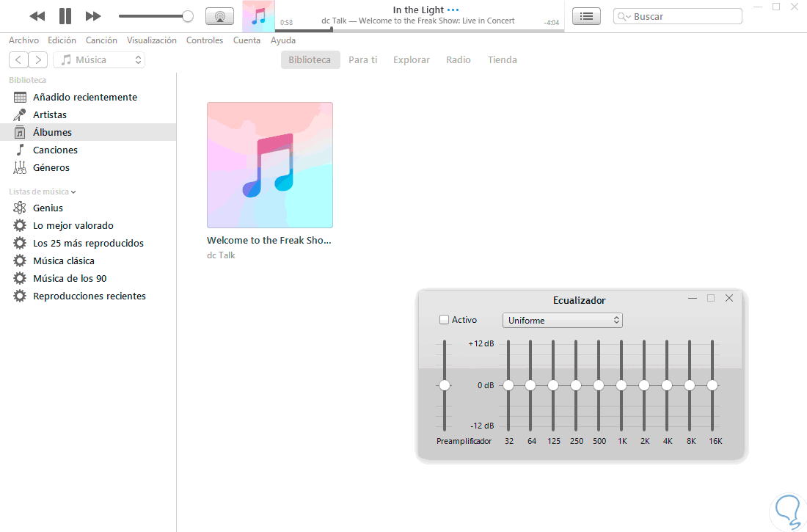Minimize the Ecualizador window
Image resolution: width=807 pixels, height=532 pixels.
pyautogui.click(x=693, y=298)
